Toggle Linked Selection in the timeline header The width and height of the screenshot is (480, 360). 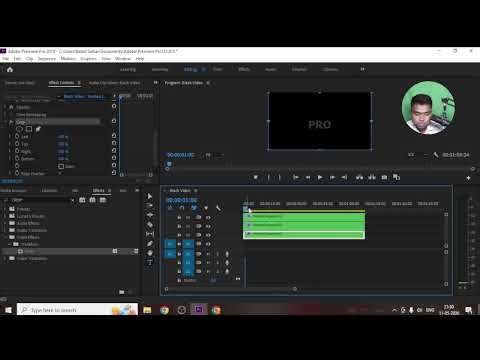coord(194,208)
